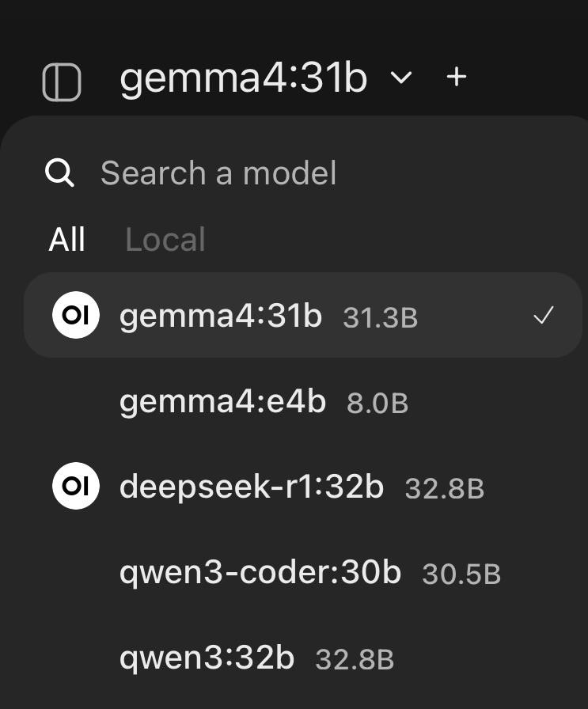Image resolution: width=588 pixels, height=709 pixels.
Task: Click the 31.3B size label
Action: point(380,318)
